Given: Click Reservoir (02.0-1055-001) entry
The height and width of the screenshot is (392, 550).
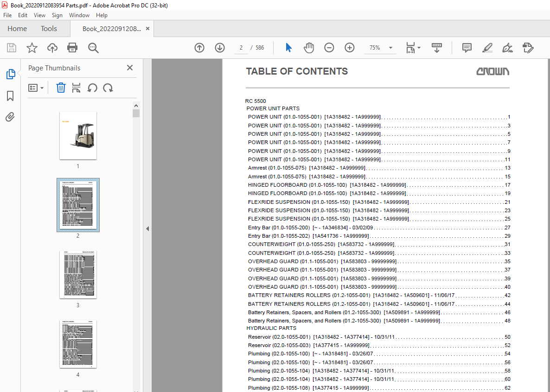Looking at the screenshot, I should pyautogui.click(x=379, y=337).
